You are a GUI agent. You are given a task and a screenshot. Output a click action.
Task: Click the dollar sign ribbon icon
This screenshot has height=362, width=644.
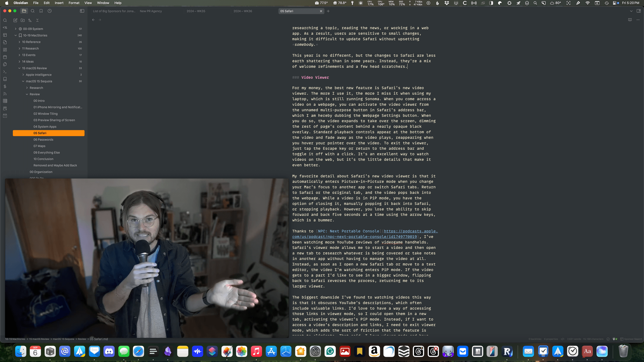click(x=5, y=86)
